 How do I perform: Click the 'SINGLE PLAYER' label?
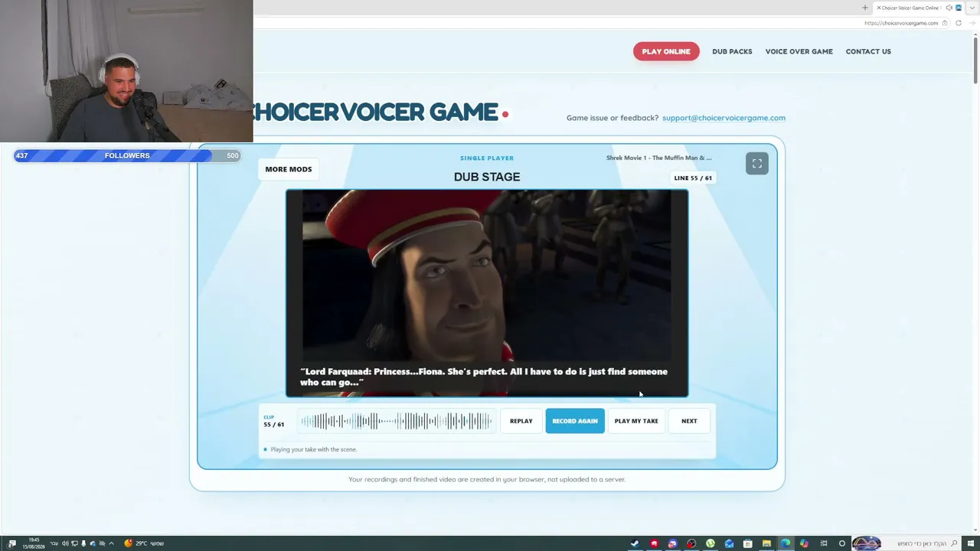[x=487, y=158]
